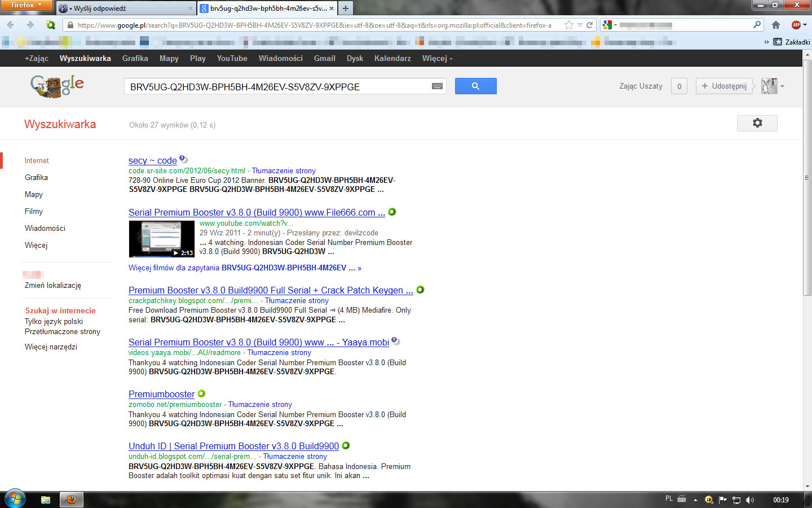The height and width of the screenshot is (508, 812).
Task: Expand the Więcej dropdown in Google top bar
Action: 437,58
